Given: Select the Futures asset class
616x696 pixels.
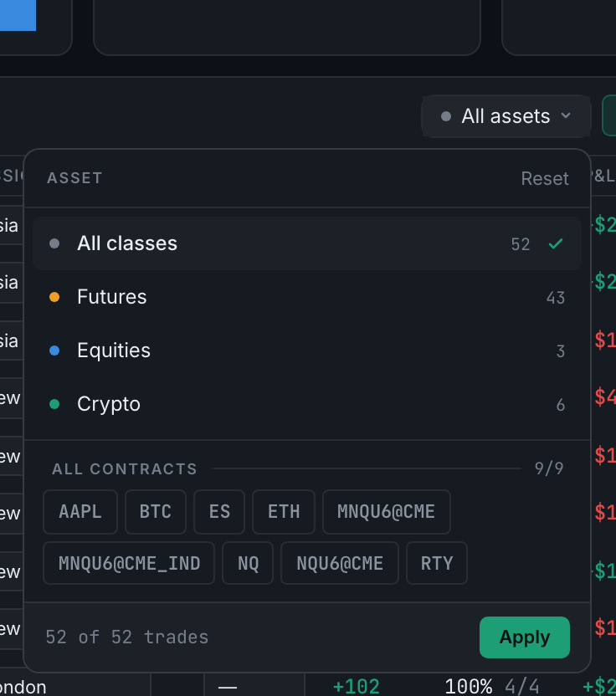Looking at the screenshot, I should point(307,297).
